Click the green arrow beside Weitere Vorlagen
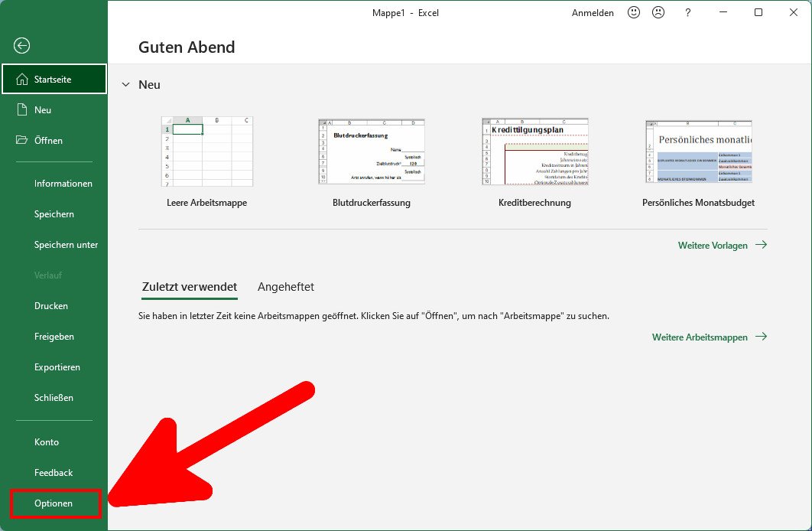Image resolution: width=812 pixels, height=531 pixels. click(760, 245)
